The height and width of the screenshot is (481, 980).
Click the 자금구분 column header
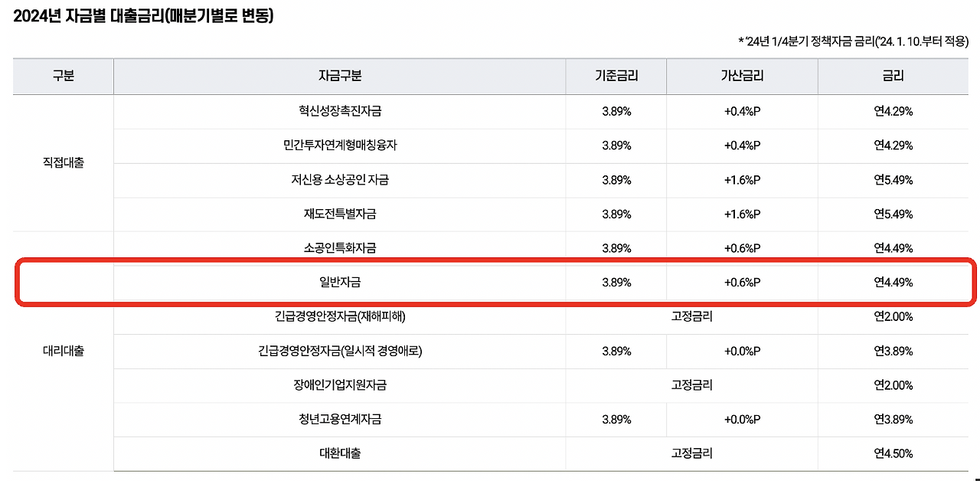(340, 77)
